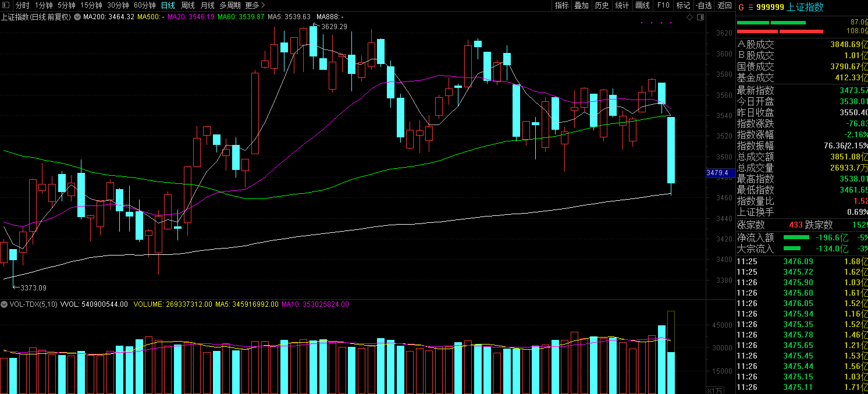The width and height of the screenshot is (868, 394).
Task: Expand the 更多 periods list
Action: click(255, 5)
